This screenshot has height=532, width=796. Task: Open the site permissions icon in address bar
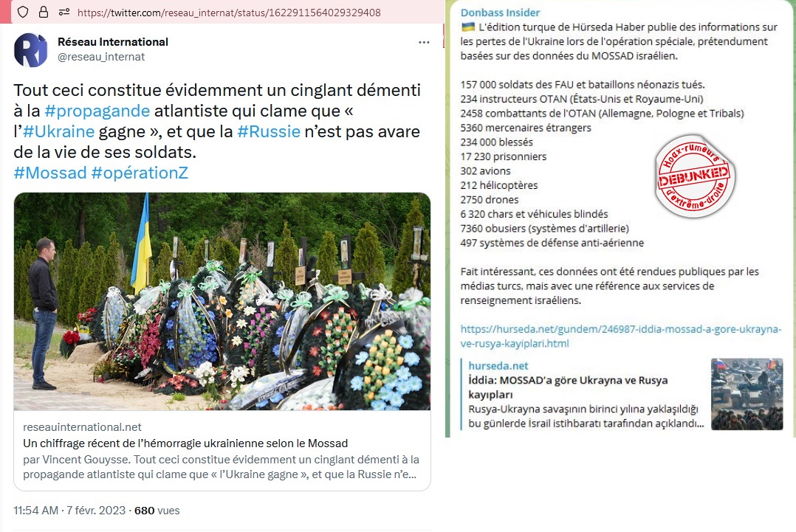pyautogui.click(x=64, y=12)
